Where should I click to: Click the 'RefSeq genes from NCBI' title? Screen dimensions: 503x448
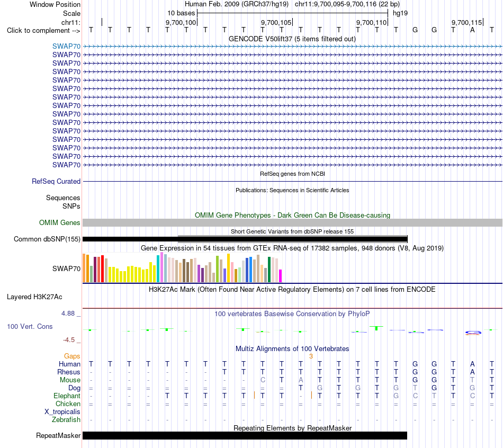point(293,174)
